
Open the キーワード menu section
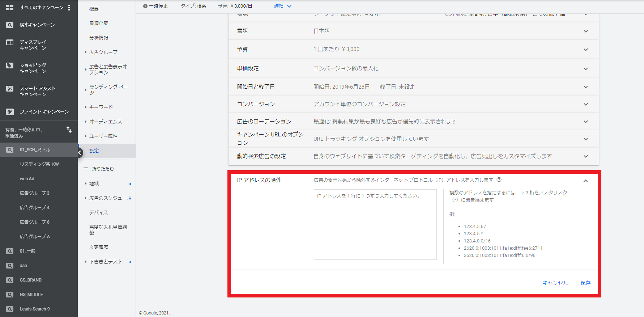[x=101, y=107]
